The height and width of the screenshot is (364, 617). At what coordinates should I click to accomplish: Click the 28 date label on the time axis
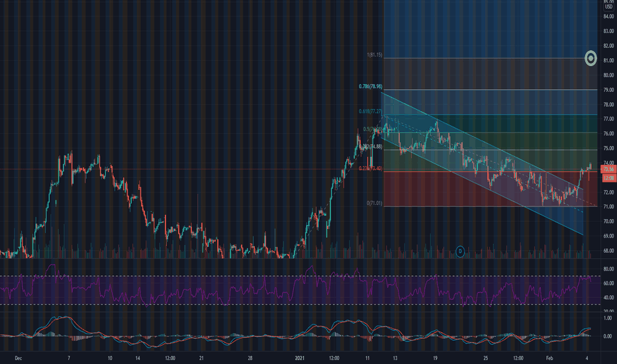coord(250,358)
